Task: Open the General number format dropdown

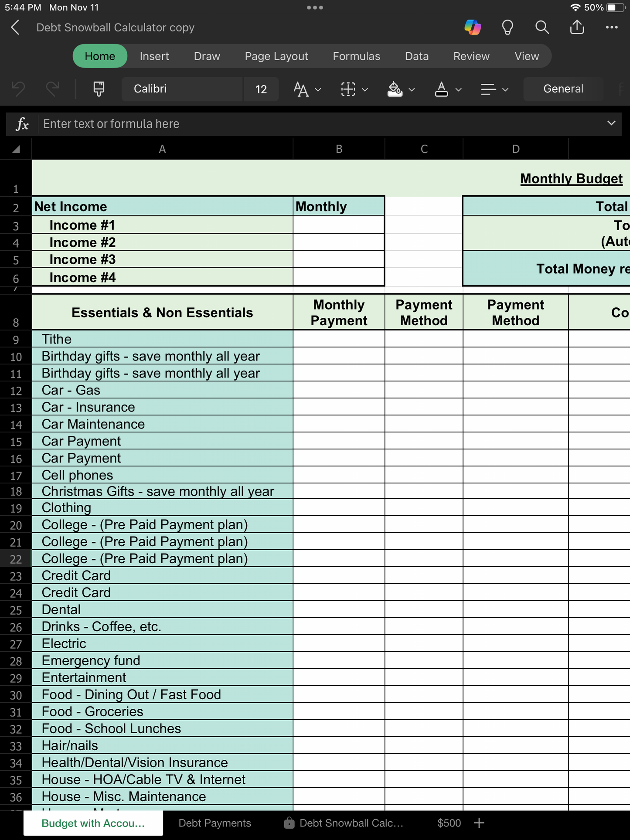Action: coord(563,89)
